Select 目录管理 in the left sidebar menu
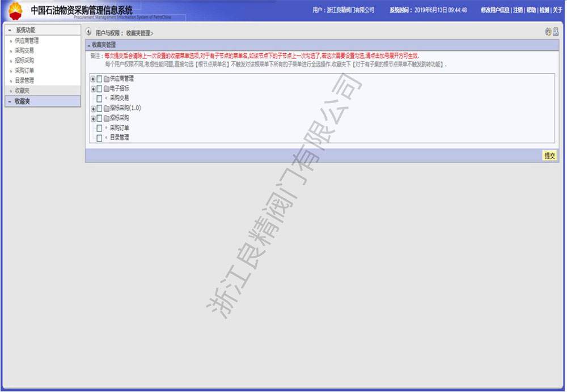The height and width of the screenshot is (392, 567). coord(24,80)
